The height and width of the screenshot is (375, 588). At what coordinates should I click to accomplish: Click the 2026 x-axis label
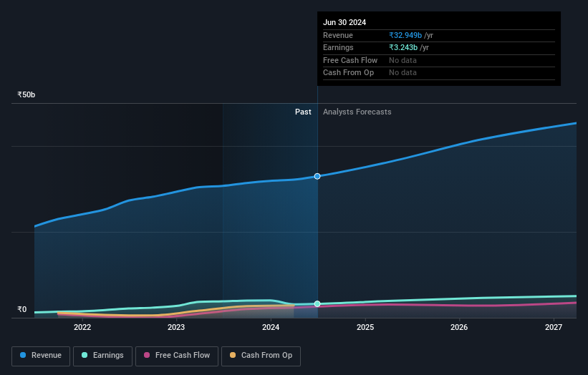[x=459, y=328]
